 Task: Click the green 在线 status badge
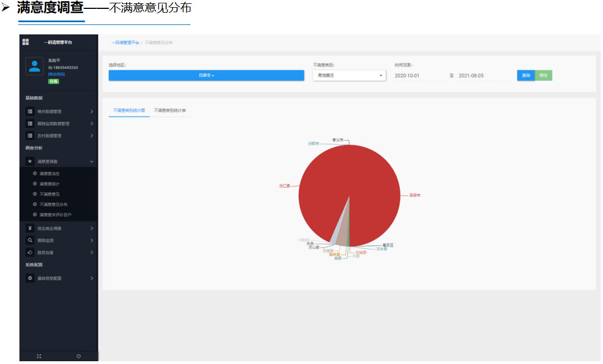(x=53, y=82)
